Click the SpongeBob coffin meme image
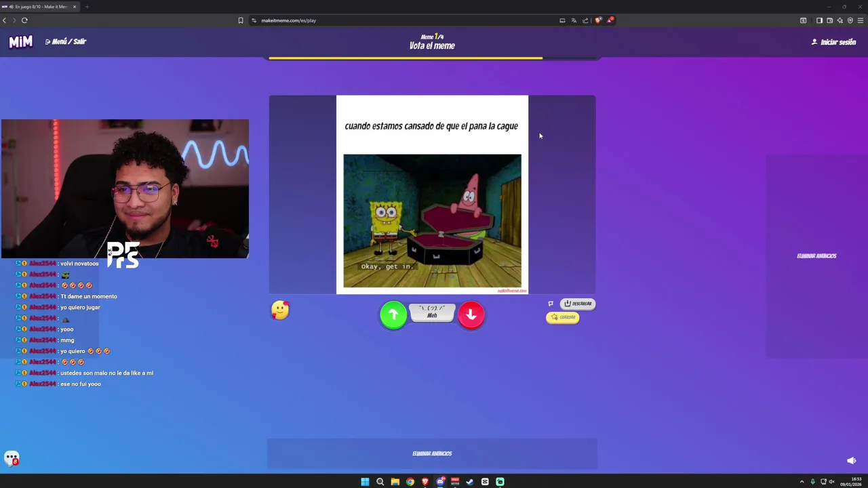The height and width of the screenshot is (488, 868). [432, 221]
